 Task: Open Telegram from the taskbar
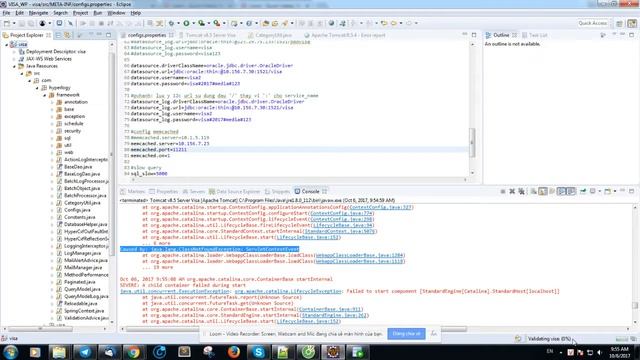click(85, 352)
